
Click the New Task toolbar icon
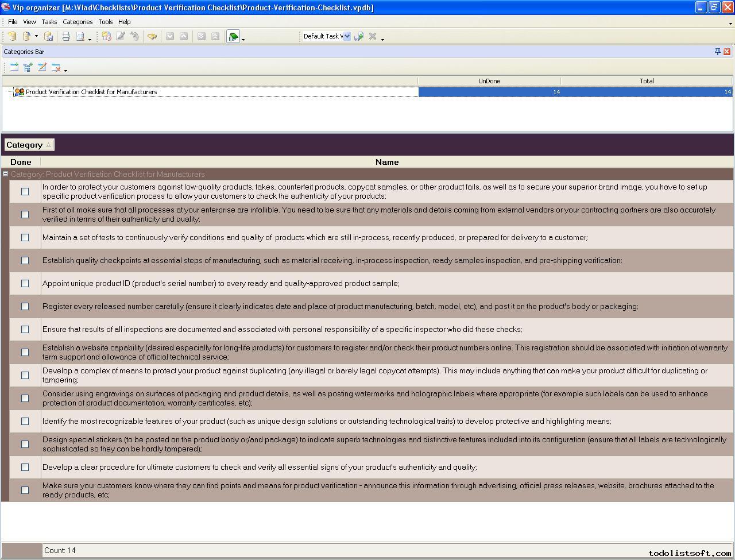107,37
